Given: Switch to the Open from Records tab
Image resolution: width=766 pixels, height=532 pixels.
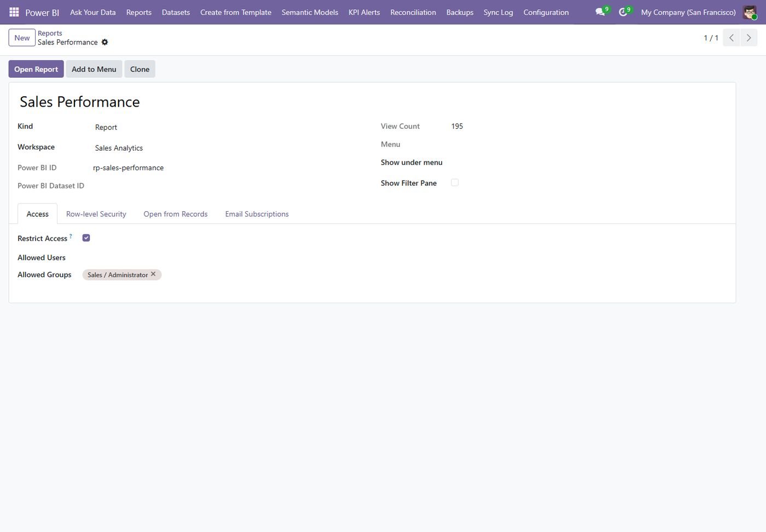Looking at the screenshot, I should [176, 214].
